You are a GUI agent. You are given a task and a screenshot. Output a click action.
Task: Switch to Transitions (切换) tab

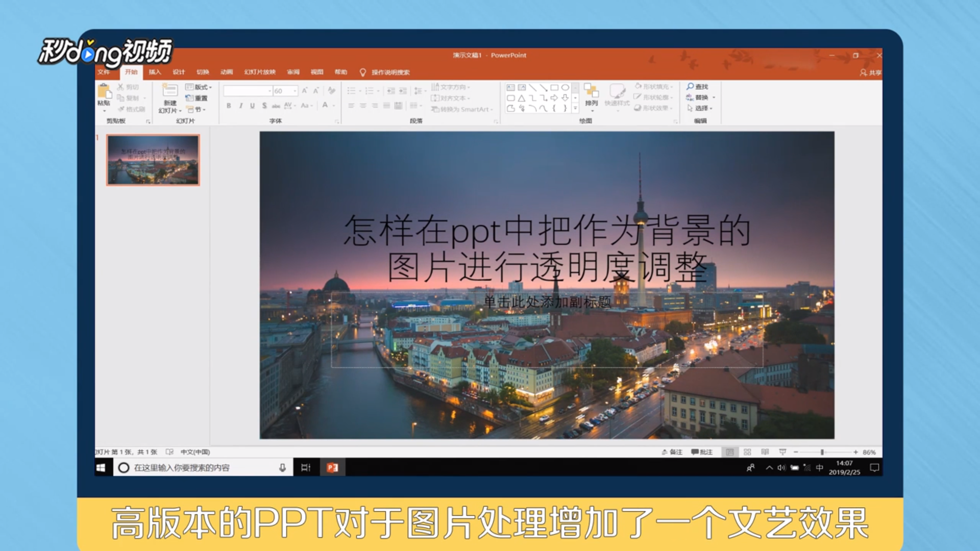point(203,72)
